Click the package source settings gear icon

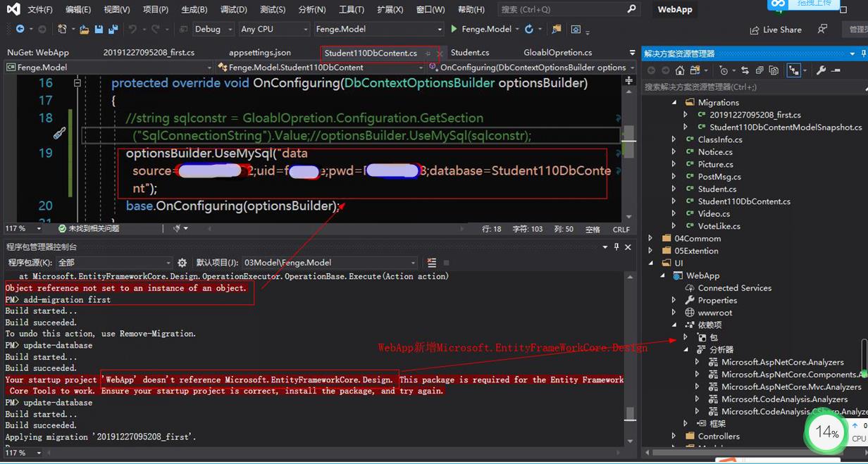coord(182,263)
